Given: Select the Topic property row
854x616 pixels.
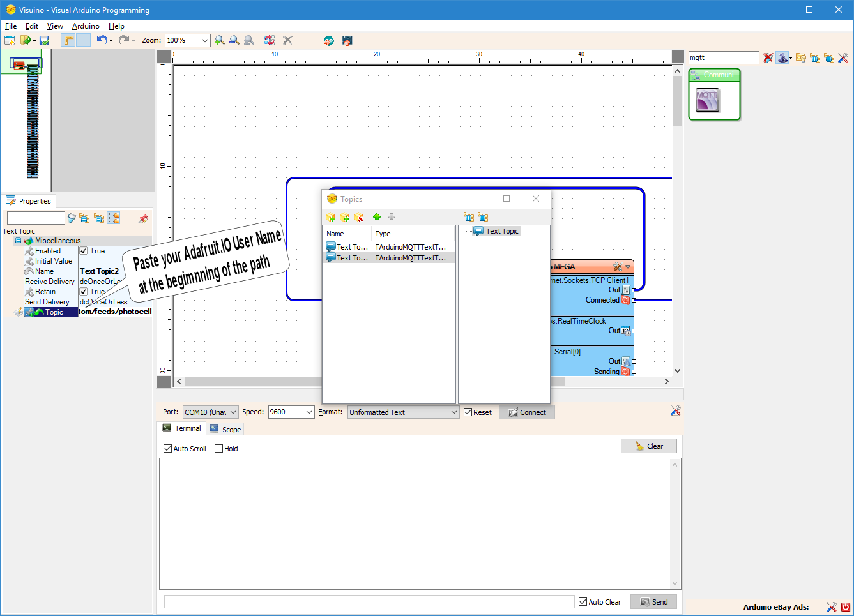Looking at the screenshot, I should 77,312.
